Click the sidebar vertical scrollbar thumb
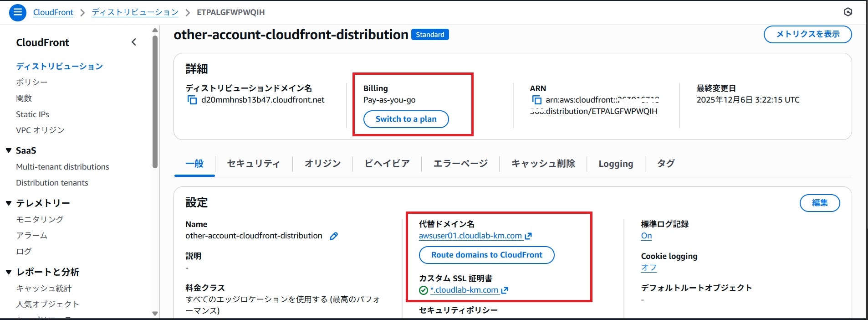868x320 pixels. coord(155,102)
